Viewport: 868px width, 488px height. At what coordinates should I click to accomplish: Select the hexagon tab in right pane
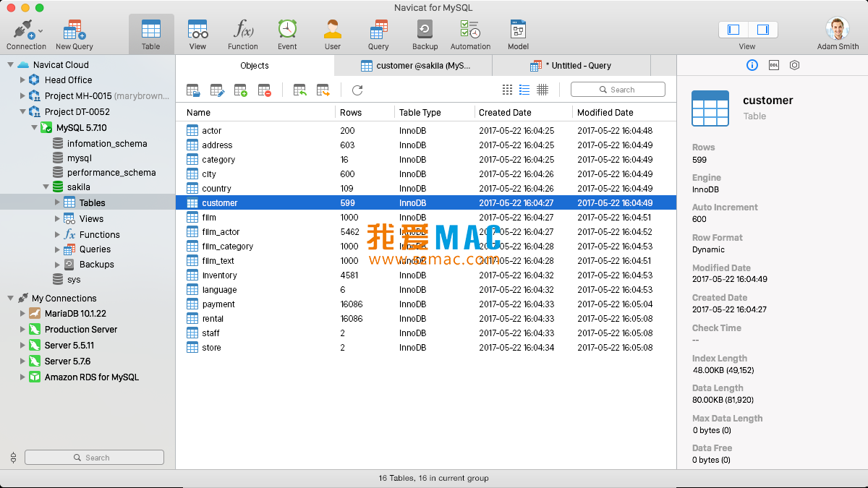tap(794, 65)
